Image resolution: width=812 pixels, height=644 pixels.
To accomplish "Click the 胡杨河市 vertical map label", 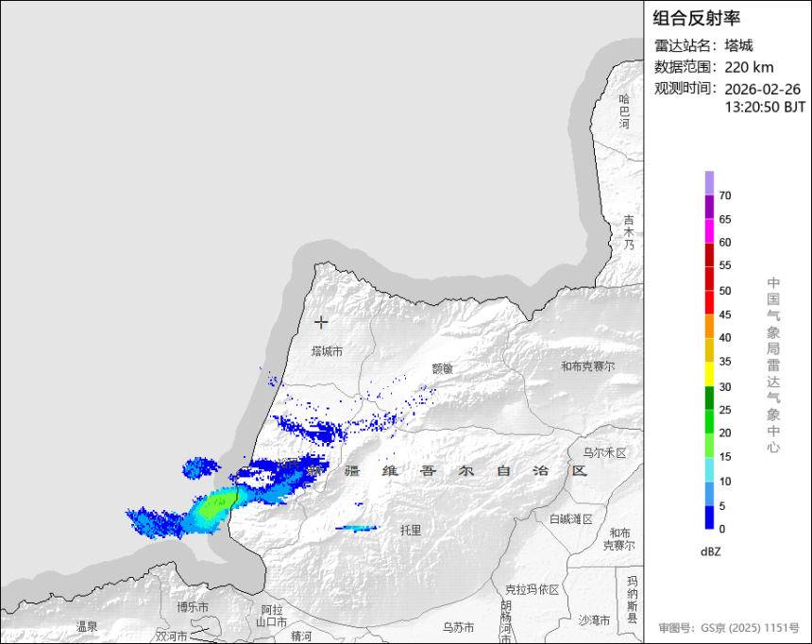I will coord(506,621).
